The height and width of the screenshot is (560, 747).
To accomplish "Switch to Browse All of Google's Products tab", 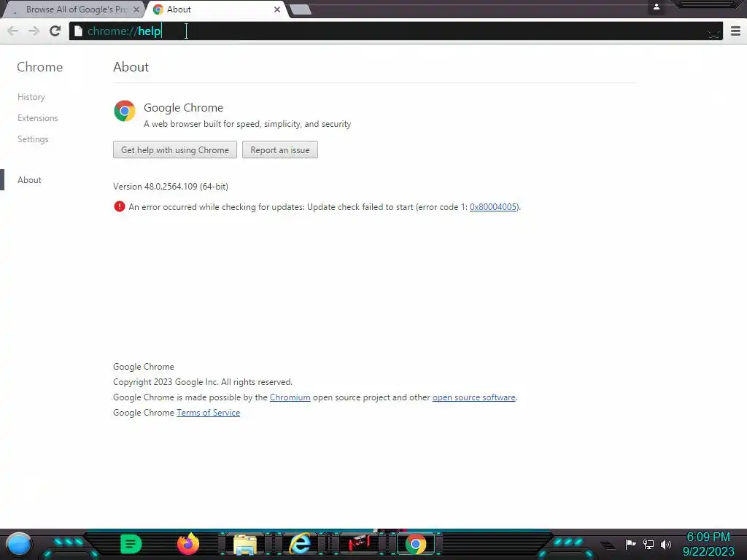I will pyautogui.click(x=74, y=9).
